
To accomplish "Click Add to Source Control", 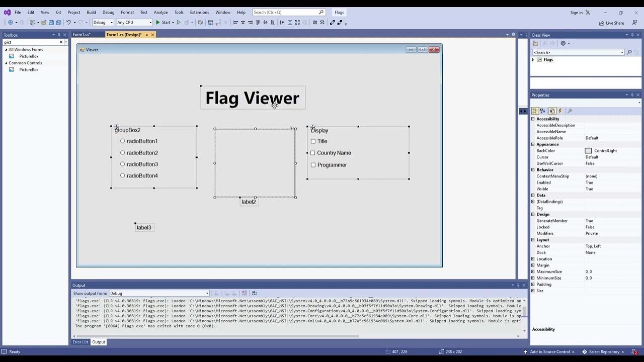I will coord(549,352).
